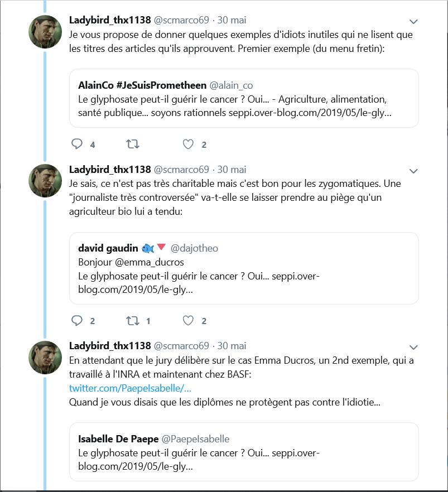Click the first tweet's profile avatar

[45, 32]
